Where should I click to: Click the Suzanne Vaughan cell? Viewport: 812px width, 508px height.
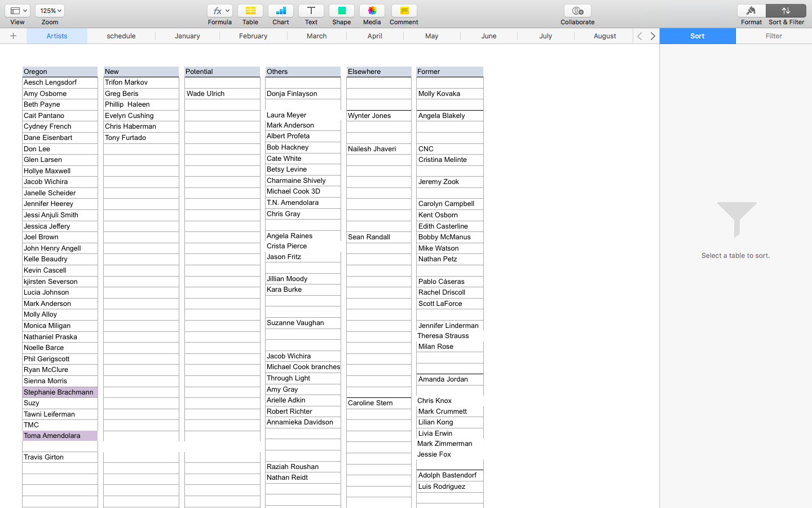[303, 323]
